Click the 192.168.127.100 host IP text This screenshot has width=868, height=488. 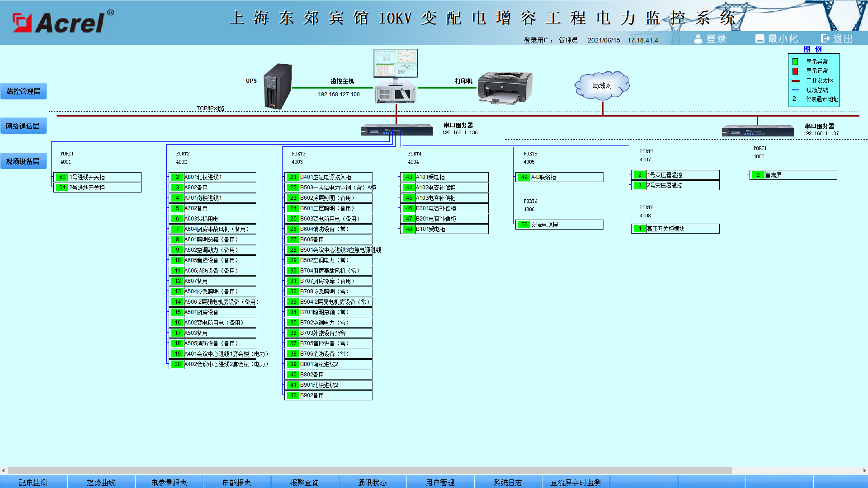339,94
